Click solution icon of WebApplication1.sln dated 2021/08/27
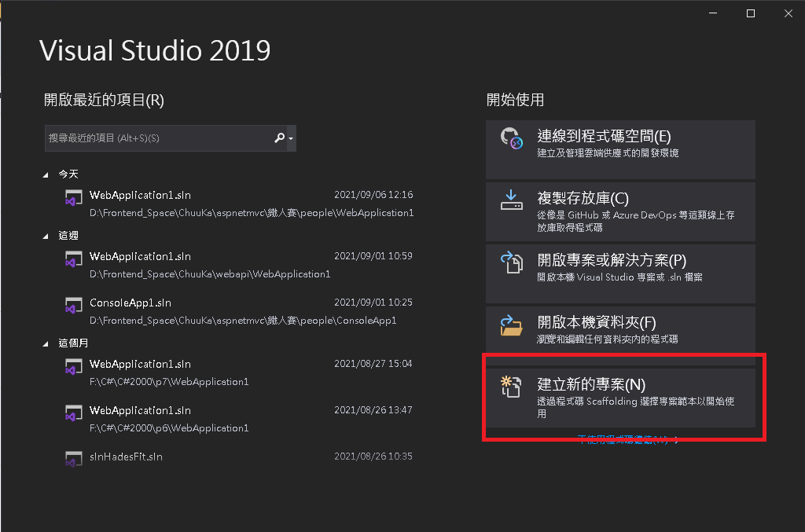805x532 pixels. point(73,367)
